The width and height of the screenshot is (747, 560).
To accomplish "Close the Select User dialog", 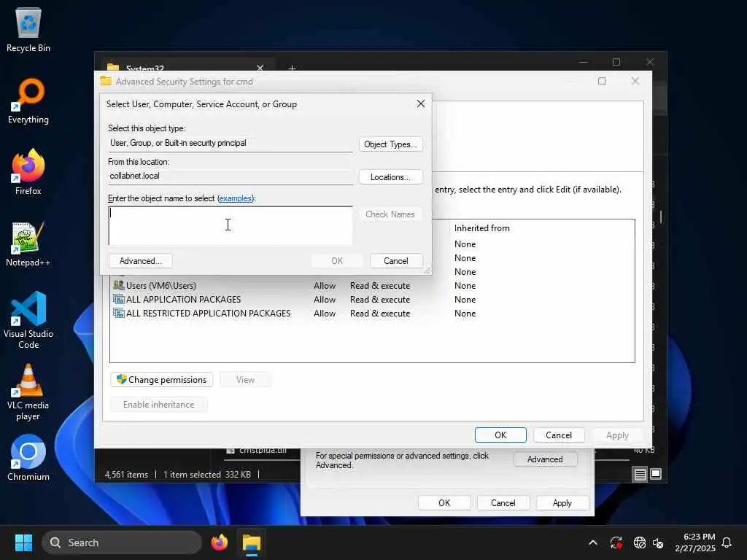I will [x=421, y=104].
